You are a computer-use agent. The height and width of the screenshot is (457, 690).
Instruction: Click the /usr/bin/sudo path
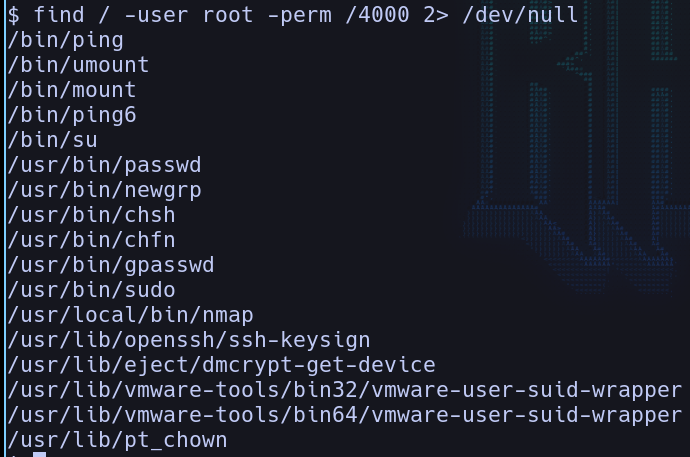[90, 290]
